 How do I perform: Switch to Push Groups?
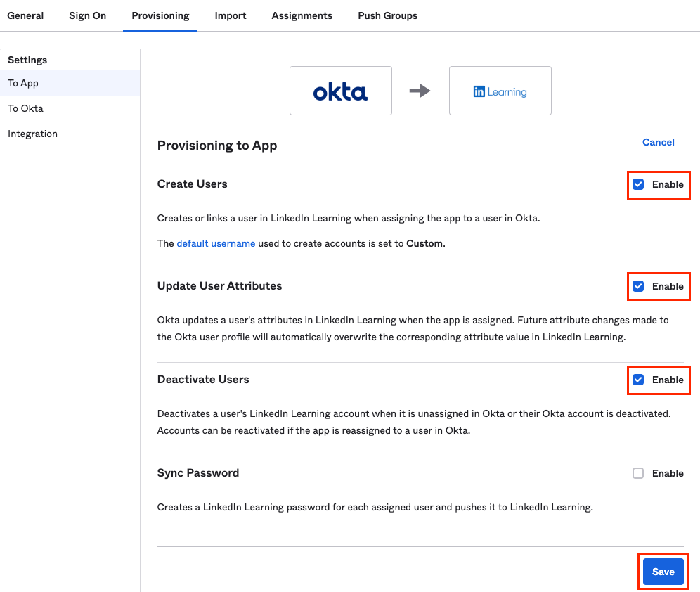387,15
